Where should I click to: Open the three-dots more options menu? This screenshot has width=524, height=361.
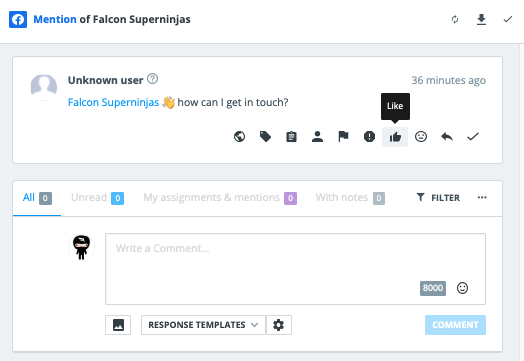[x=482, y=198]
